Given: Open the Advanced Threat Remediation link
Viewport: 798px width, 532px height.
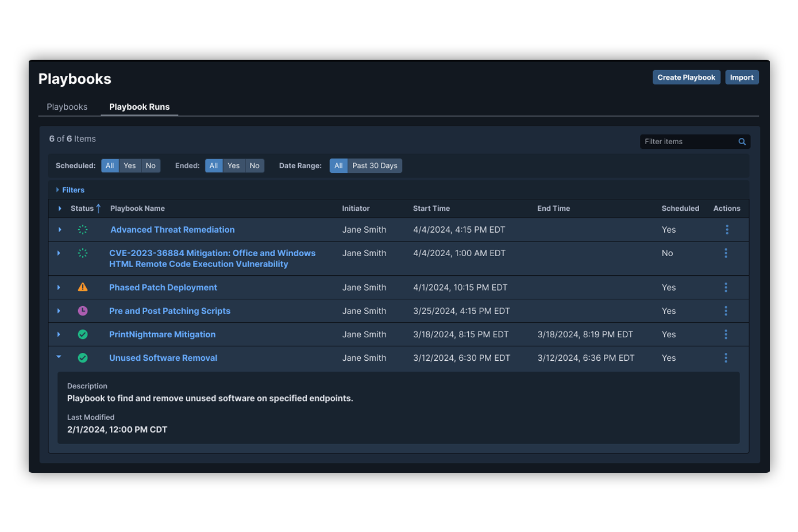Looking at the screenshot, I should click(x=172, y=229).
